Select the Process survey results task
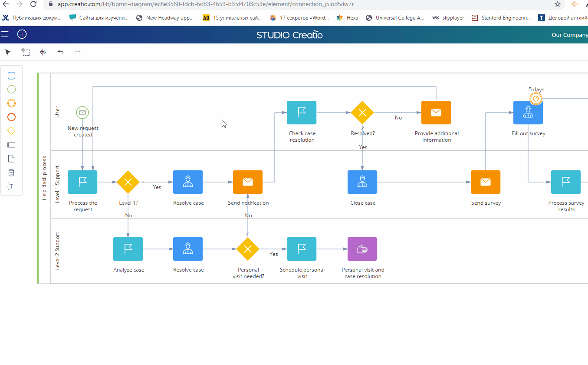 tap(566, 182)
